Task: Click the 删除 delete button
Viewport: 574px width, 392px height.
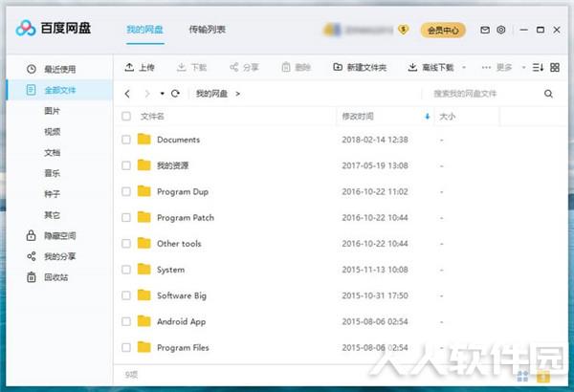Action: (x=297, y=67)
